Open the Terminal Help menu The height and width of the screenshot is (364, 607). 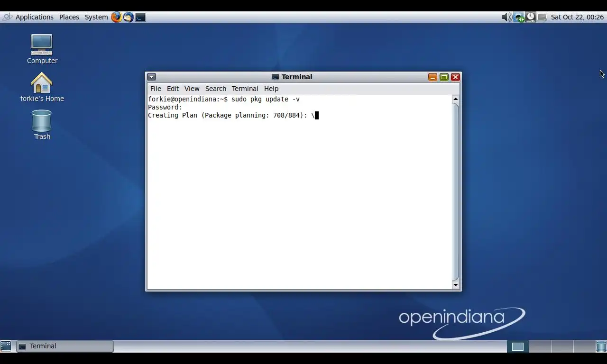271,89
